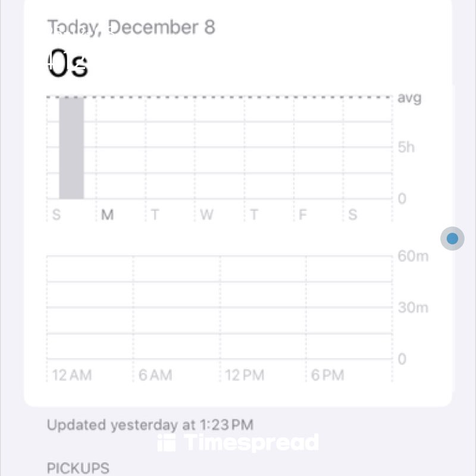Tap the "6 PM" hourly chart marker
Screen dimensions: 476x476
(328, 375)
